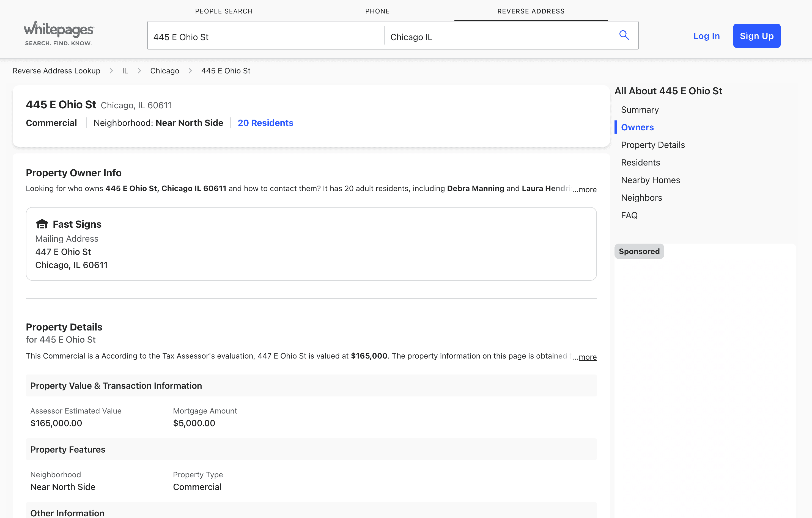Screen dimensions: 812x518
Task: Click the Log In link
Action: (706, 36)
